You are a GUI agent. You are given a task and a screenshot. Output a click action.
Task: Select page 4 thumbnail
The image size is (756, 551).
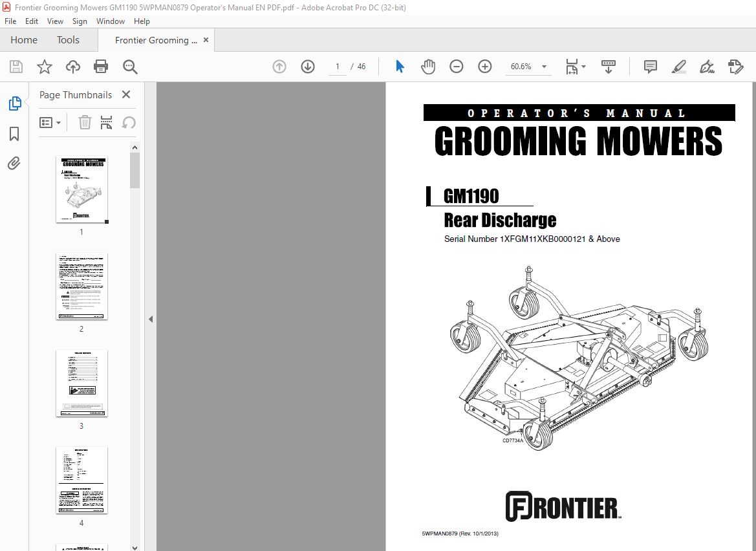pos(82,480)
